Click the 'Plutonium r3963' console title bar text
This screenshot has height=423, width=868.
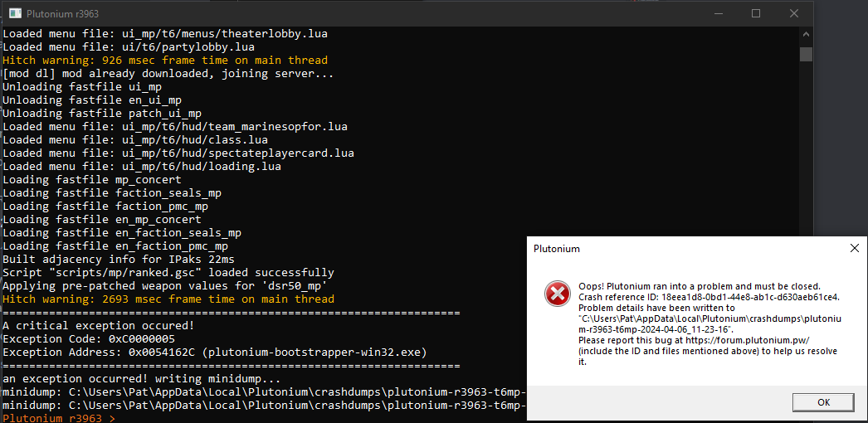click(x=61, y=14)
